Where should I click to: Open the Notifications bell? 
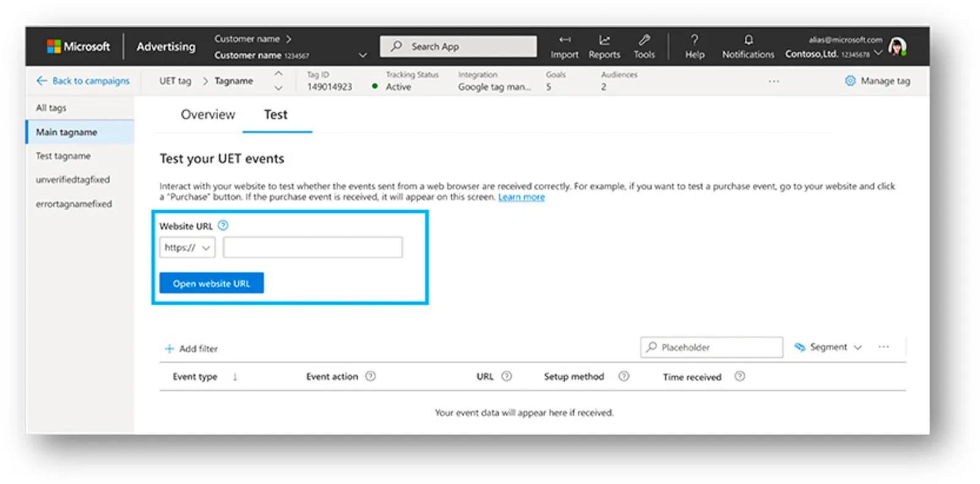tap(748, 40)
